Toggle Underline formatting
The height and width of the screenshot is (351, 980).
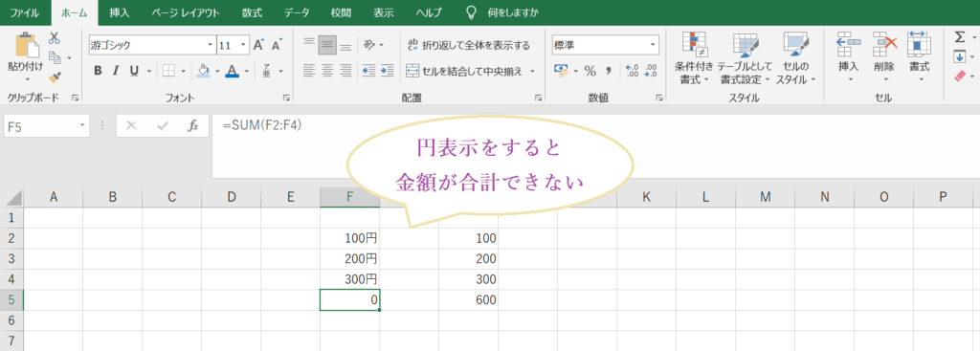(x=133, y=71)
